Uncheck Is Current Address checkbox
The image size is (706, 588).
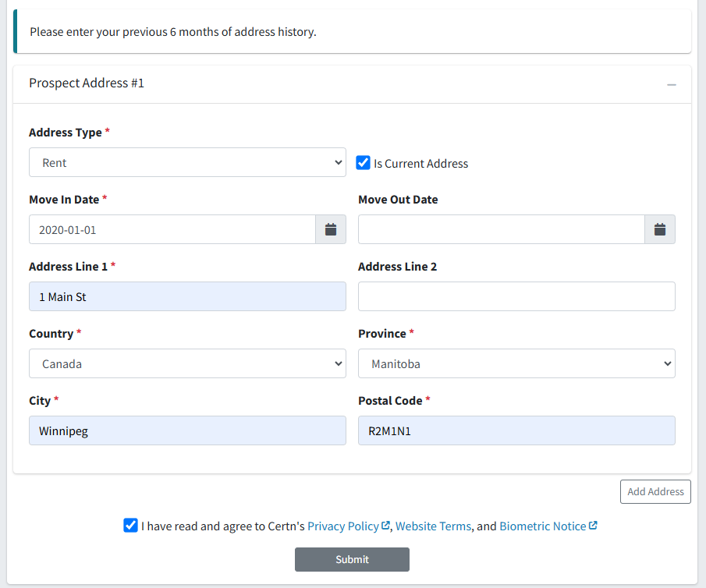(x=363, y=162)
